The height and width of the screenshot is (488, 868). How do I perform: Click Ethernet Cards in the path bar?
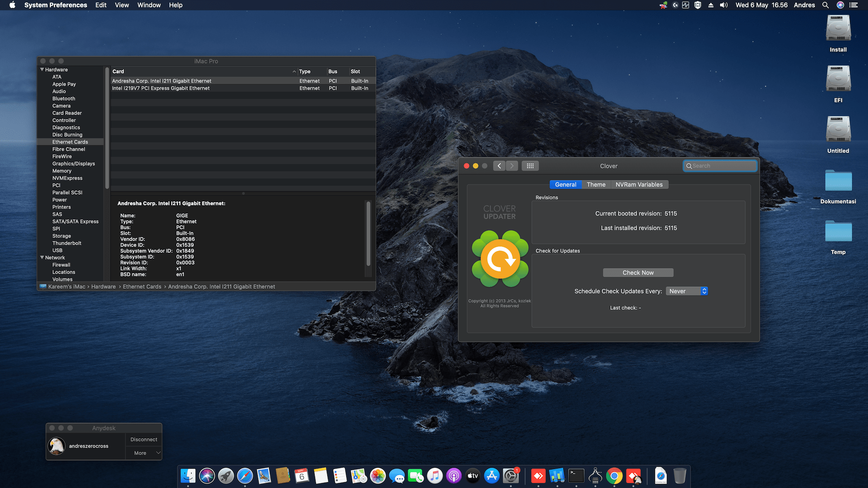[142, 286]
